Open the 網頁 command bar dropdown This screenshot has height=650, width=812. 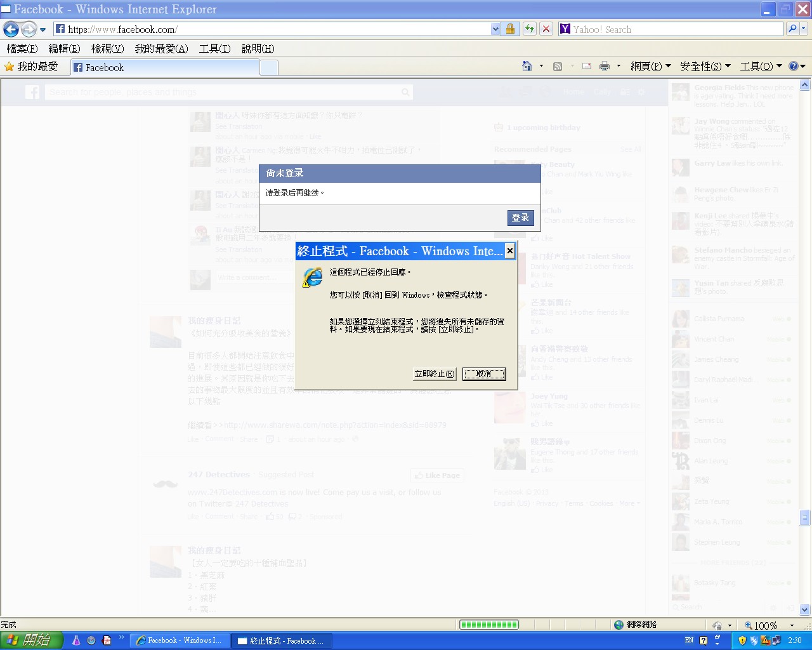[x=650, y=67]
